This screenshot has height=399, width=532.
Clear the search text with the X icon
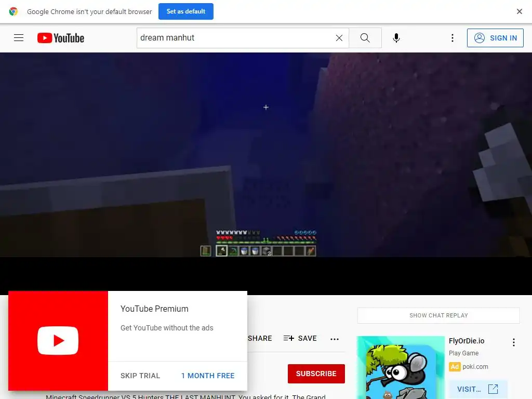339,38
